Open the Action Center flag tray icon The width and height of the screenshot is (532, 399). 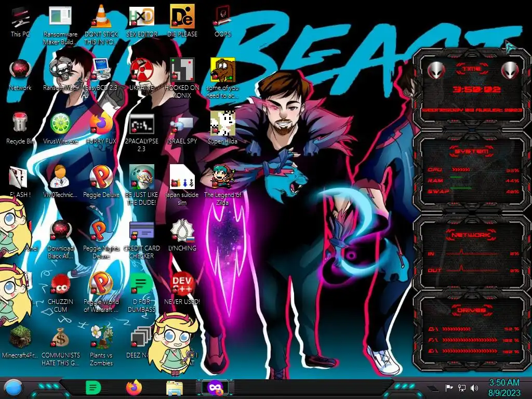449,388
